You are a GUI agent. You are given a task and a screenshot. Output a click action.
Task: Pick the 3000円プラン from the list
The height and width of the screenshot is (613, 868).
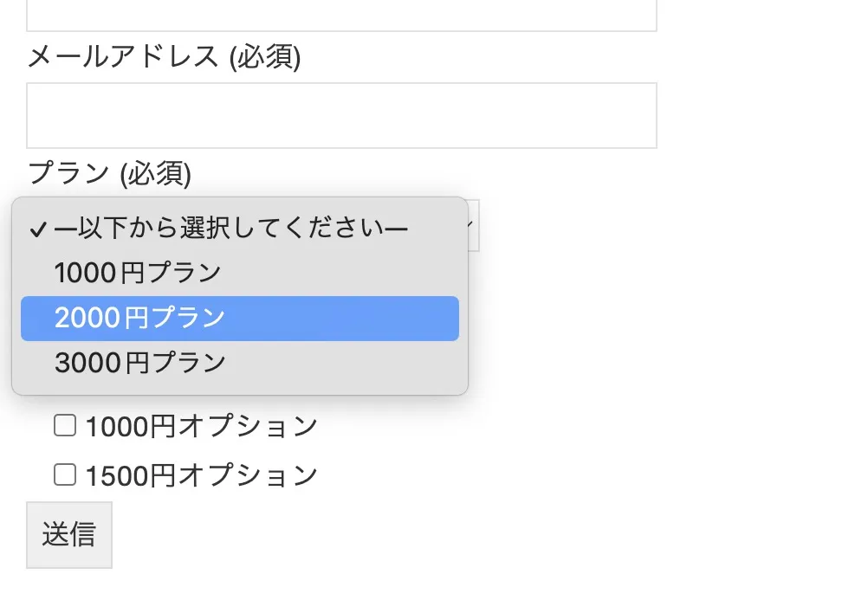tap(139, 363)
